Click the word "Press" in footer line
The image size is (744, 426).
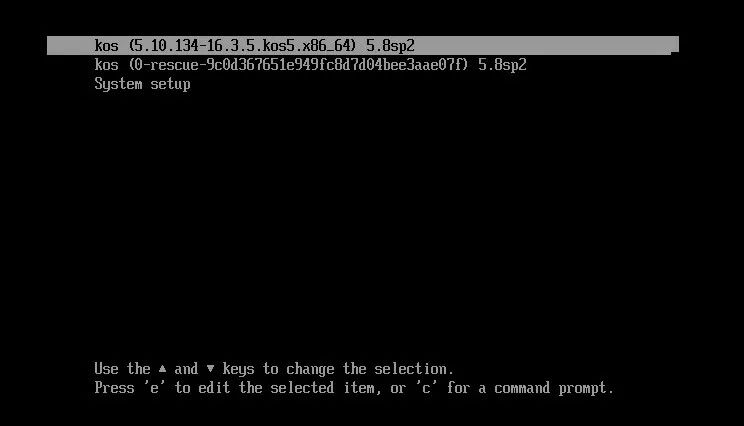114,388
